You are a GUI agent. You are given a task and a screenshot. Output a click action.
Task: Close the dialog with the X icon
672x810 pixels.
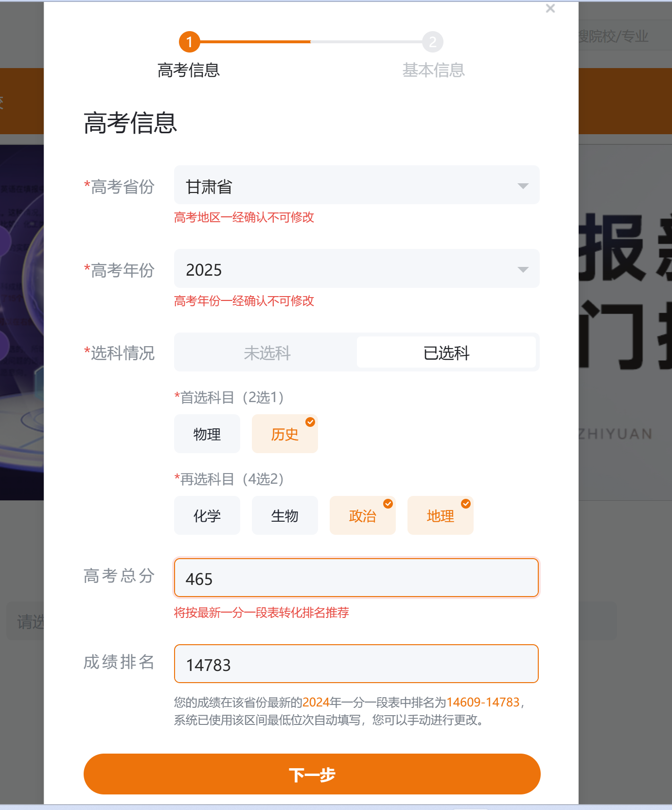click(550, 8)
